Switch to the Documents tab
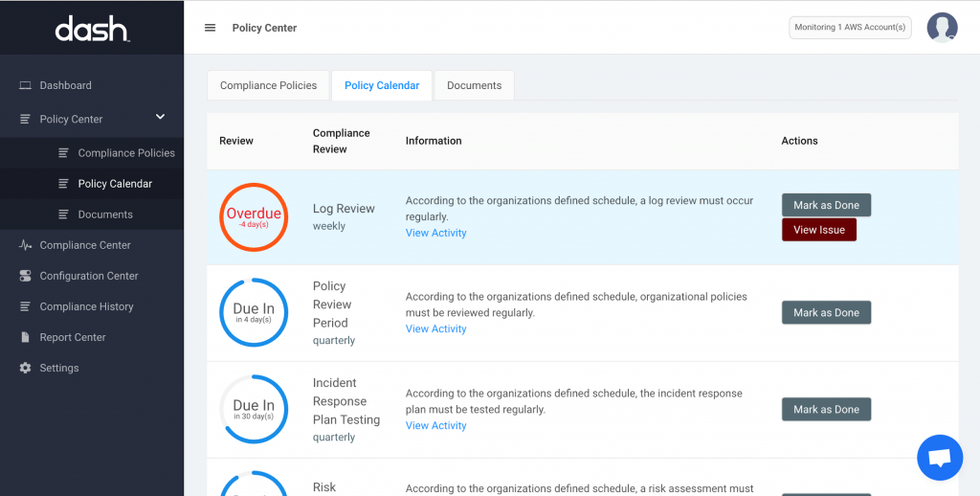 tap(475, 85)
